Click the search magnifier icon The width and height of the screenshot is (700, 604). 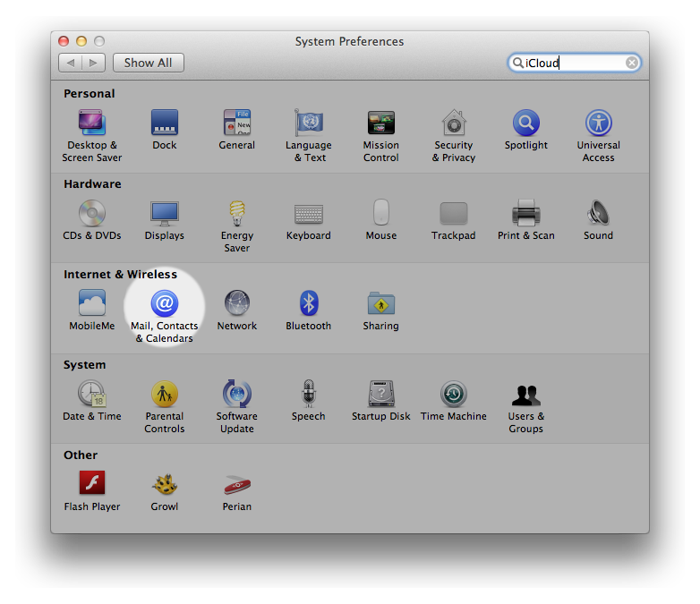pos(518,63)
